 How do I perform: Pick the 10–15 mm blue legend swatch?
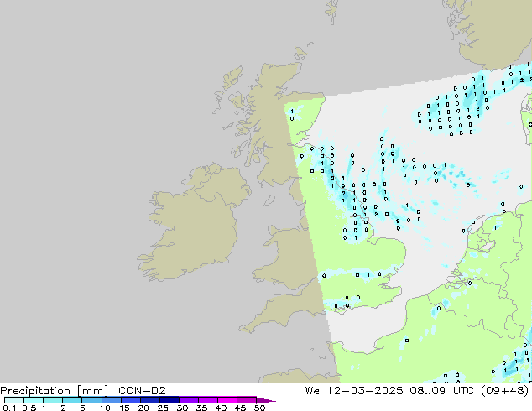tap(112, 400)
